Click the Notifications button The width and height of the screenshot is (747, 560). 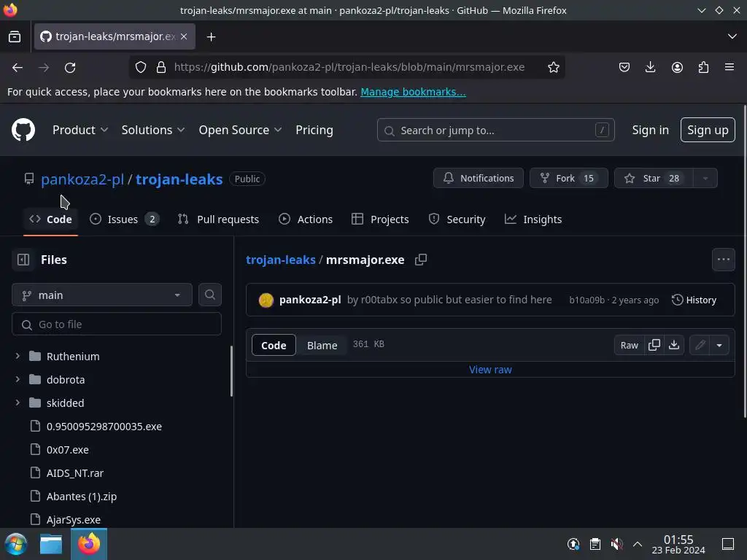pyautogui.click(x=479, y=178)
